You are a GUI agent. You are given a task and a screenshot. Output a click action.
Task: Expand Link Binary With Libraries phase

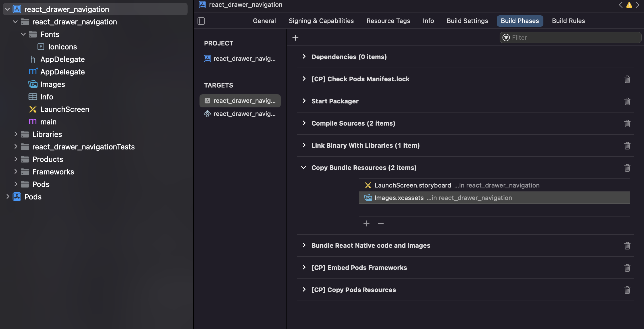coord(304,145)
